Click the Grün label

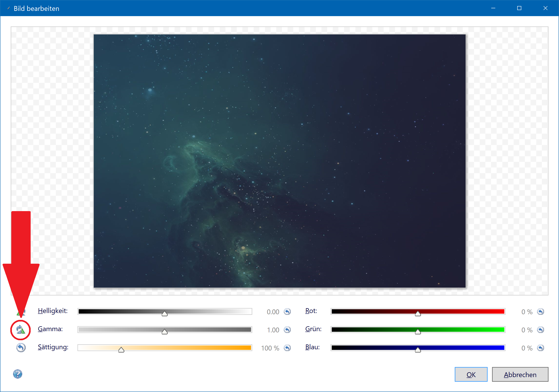[x=313, y=329]
